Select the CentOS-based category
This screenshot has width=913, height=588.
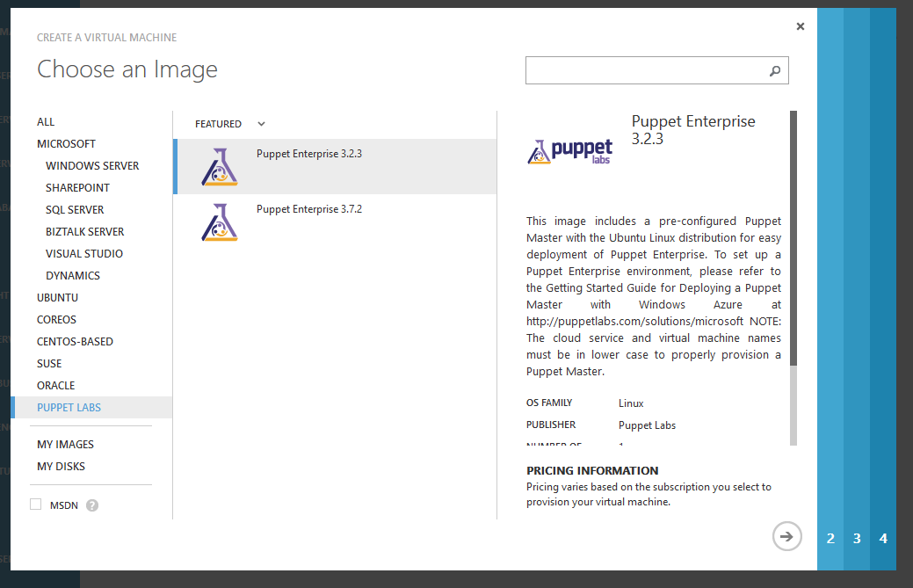pyautogui.click(x=75, y=342)
